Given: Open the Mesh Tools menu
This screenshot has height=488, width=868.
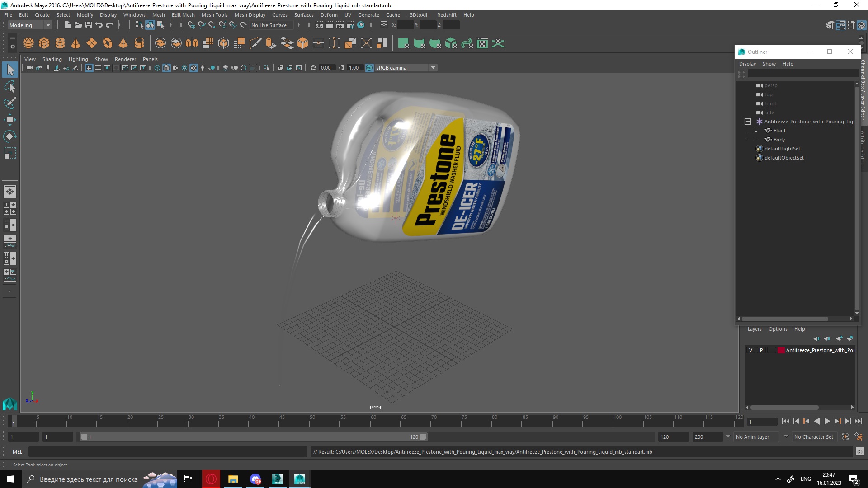Looking at the screenshot, I should point(215,15).
